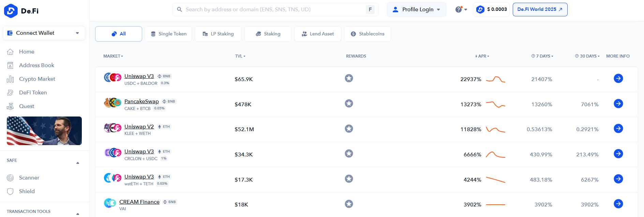This screenshot has width=644, height=217.
Task: Open more info arrow for wstETH + TETH
Action: 618,179
